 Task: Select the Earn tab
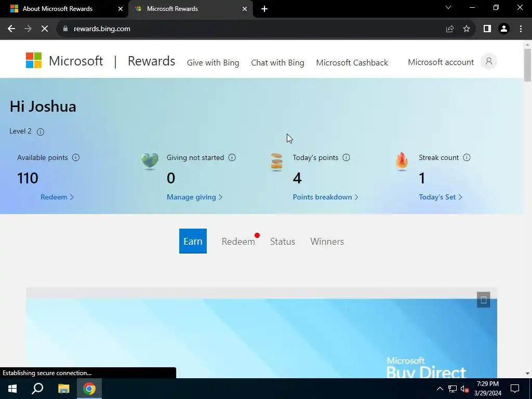[x=193, y=241]
